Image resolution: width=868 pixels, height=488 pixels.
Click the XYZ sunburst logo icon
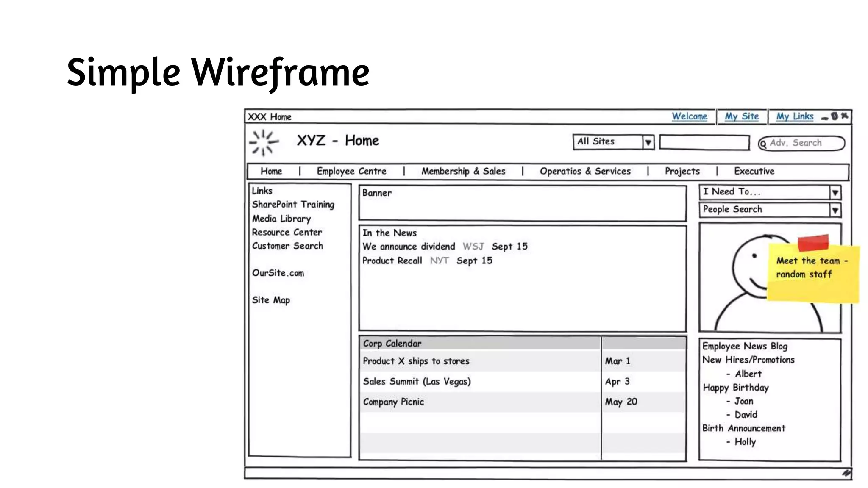(264, 143)
